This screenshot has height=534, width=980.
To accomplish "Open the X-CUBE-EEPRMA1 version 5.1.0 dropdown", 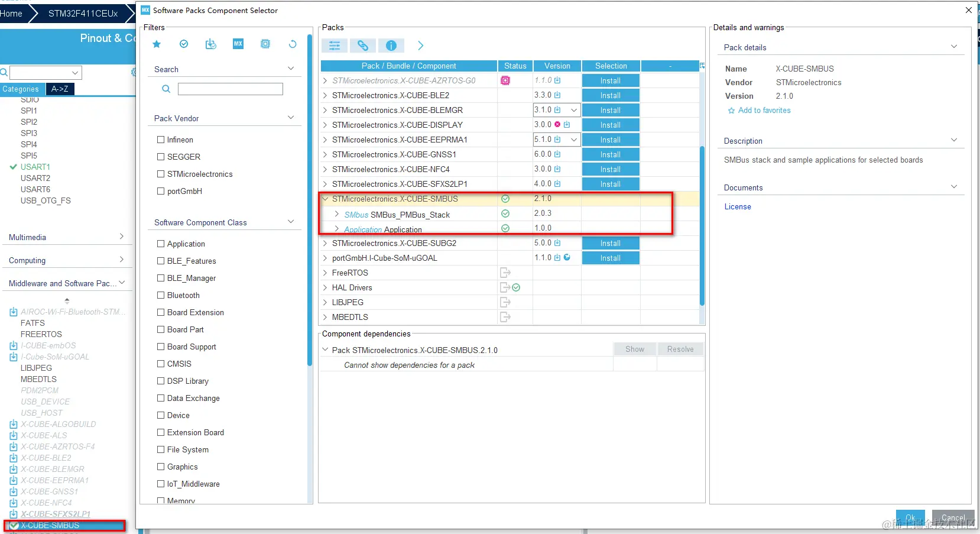I will tap(573, 140).
